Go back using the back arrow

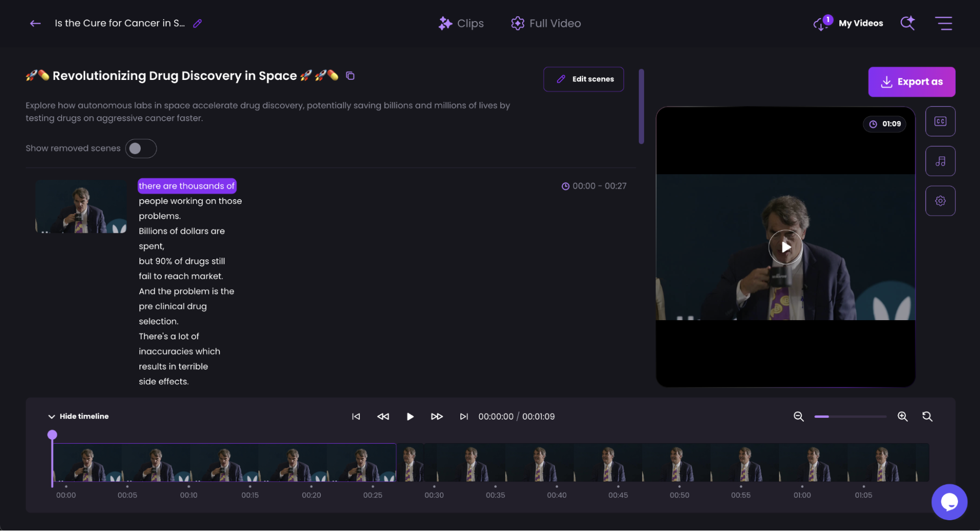point(35,23)
